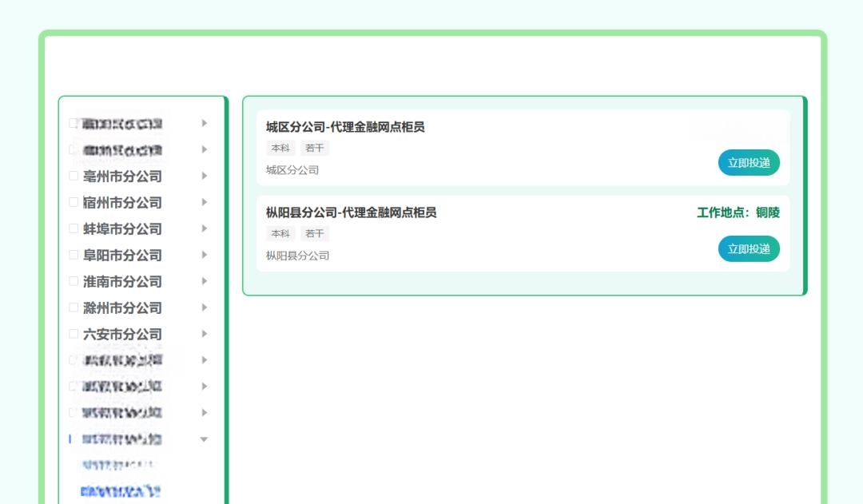Viewport: 863px width, 504px height.
Task: Tick the 阜阳市分公司 checkbox
Action: pos(74,255)
